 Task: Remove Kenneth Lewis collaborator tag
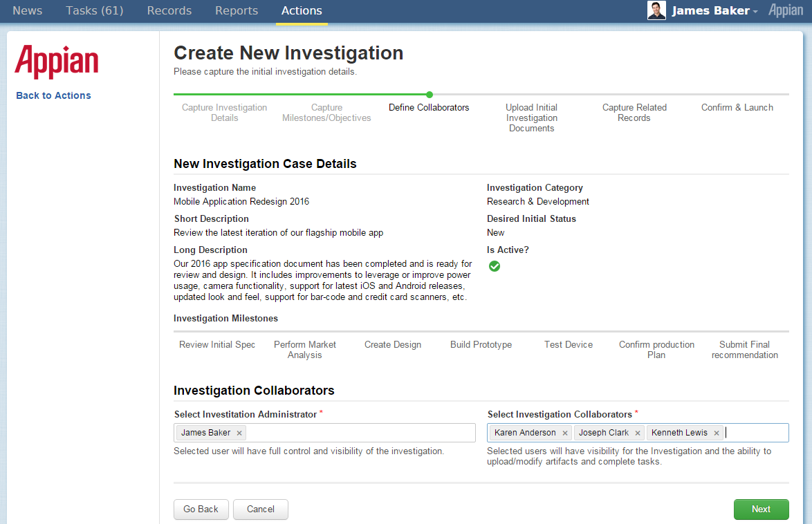pyautogui.click(x=717, y=433)
